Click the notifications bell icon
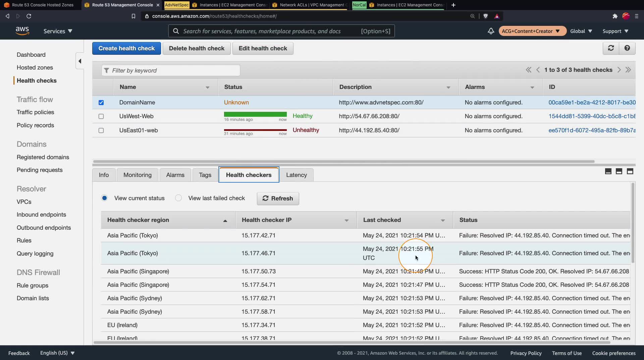Screen dimensions: 644x360 coord(491,31)
